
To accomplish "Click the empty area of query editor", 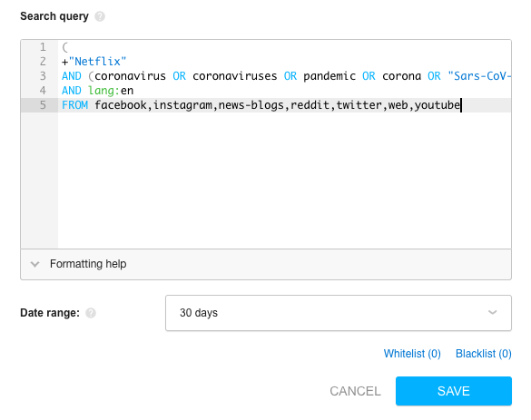I will coord(284,180).
